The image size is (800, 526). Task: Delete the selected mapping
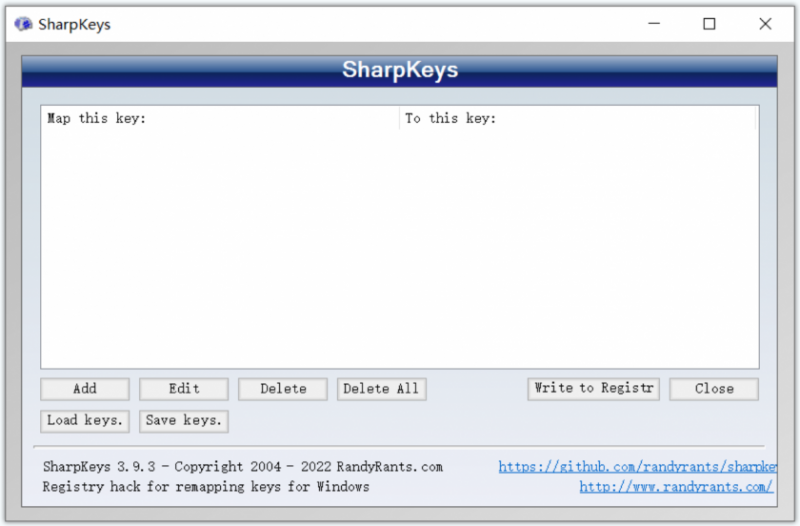[283, 389]
